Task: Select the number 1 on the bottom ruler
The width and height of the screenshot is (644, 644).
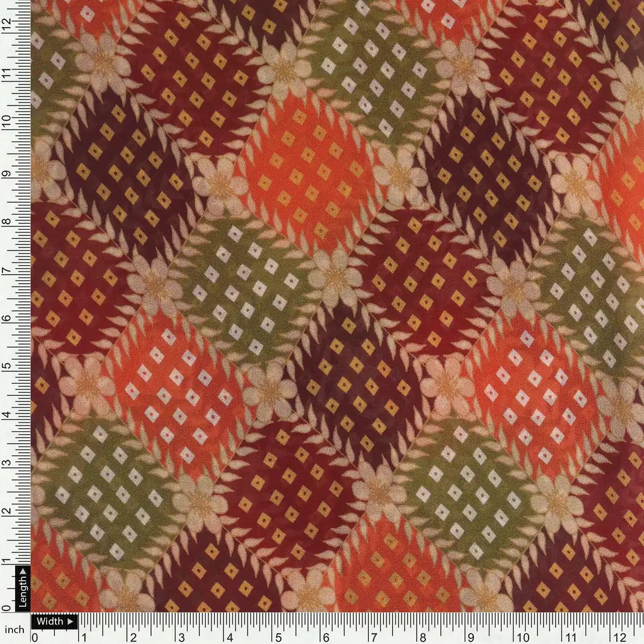Action: tap(83, 635)
